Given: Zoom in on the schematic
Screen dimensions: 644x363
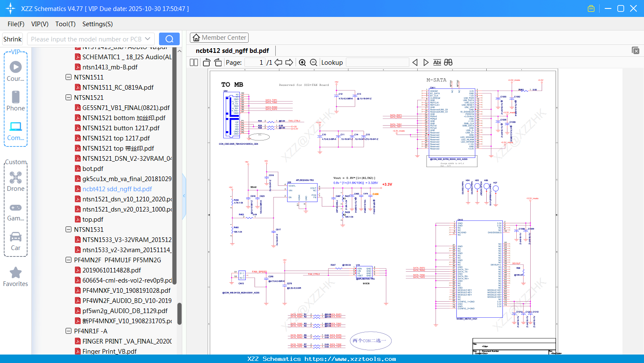Looking at the screenshot, I should [x=302, y=63].
